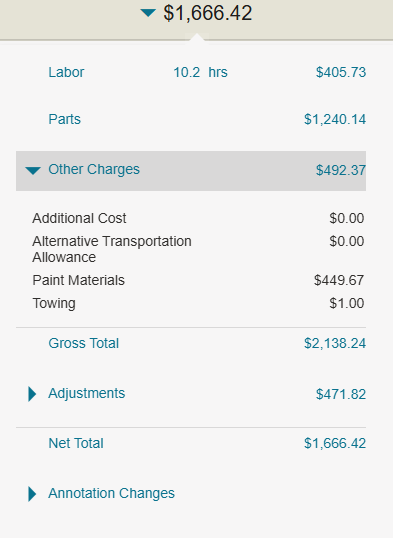Click the $492.37 other charges amount
This screenshot has height=538, width=393.
[341, 170]
